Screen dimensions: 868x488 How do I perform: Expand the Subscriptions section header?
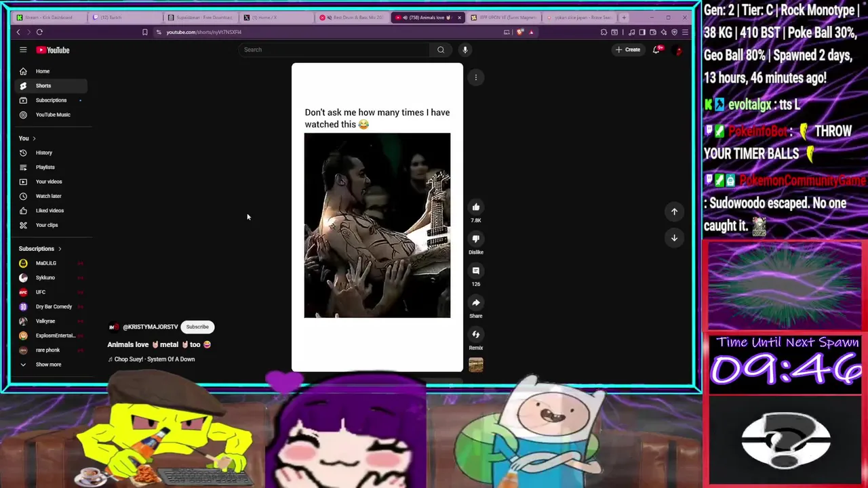tap(40, 249)
